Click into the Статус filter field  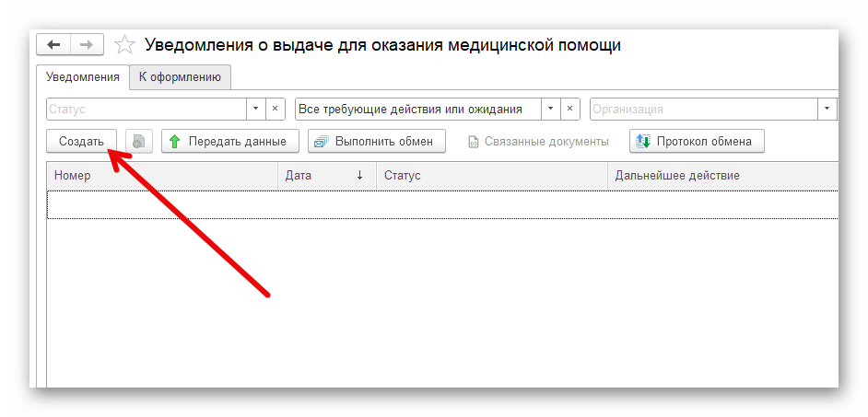tap(147, 109)
